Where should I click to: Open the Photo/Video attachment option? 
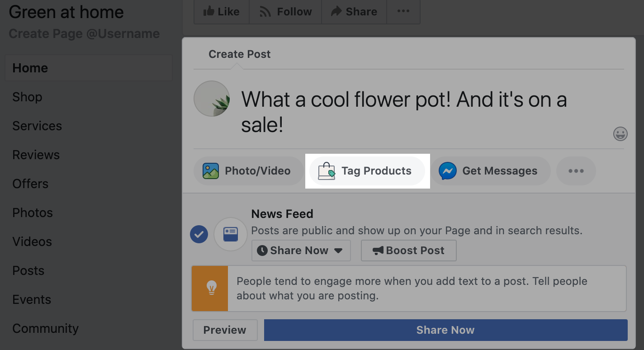248,171
